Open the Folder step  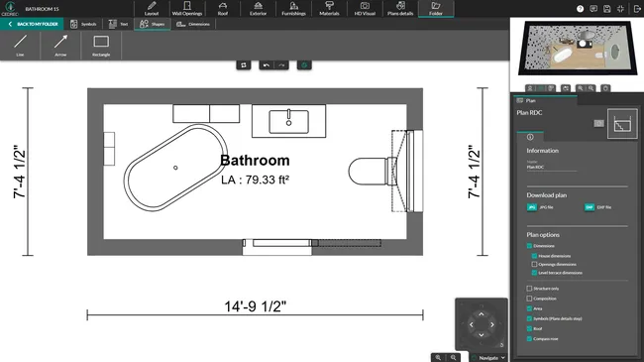(x=436, y=9)
